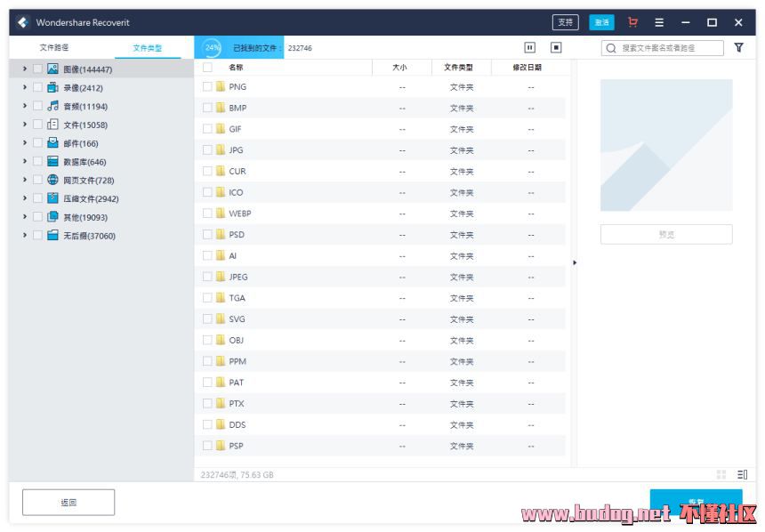Select the 无后缀(37060) category icon
765x532 pixels.
tap(52, 235)
